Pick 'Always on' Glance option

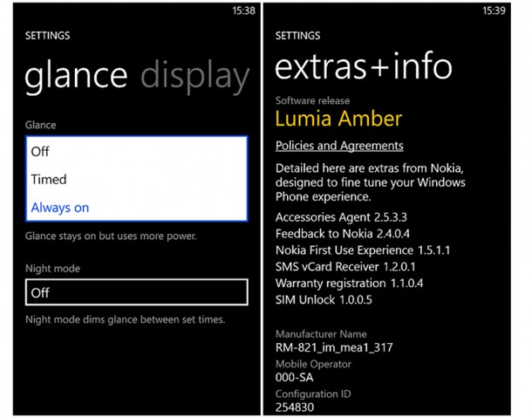(x=136, y=207)
